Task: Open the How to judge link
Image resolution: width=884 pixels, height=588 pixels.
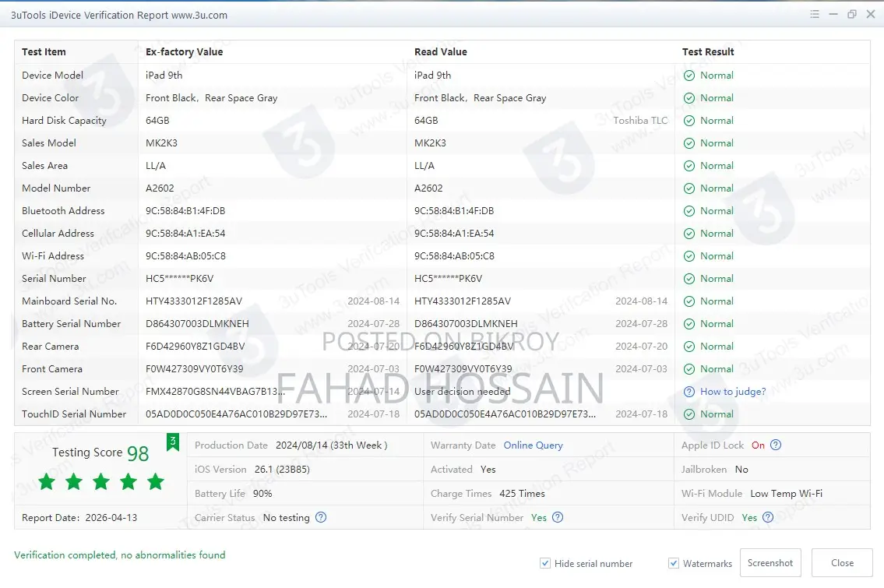Action: coord(733,391)
